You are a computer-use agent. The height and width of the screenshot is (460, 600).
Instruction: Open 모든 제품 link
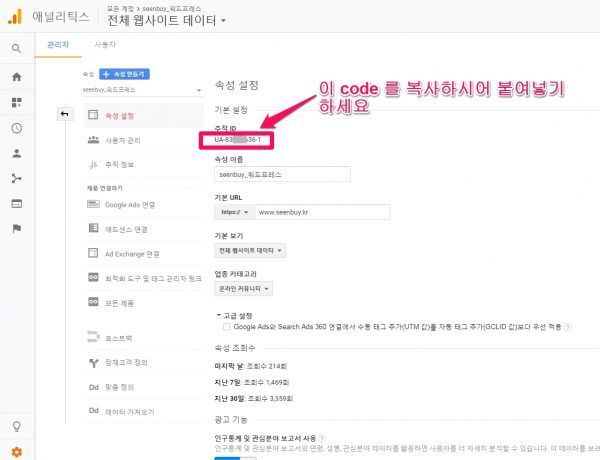[119, 303]
